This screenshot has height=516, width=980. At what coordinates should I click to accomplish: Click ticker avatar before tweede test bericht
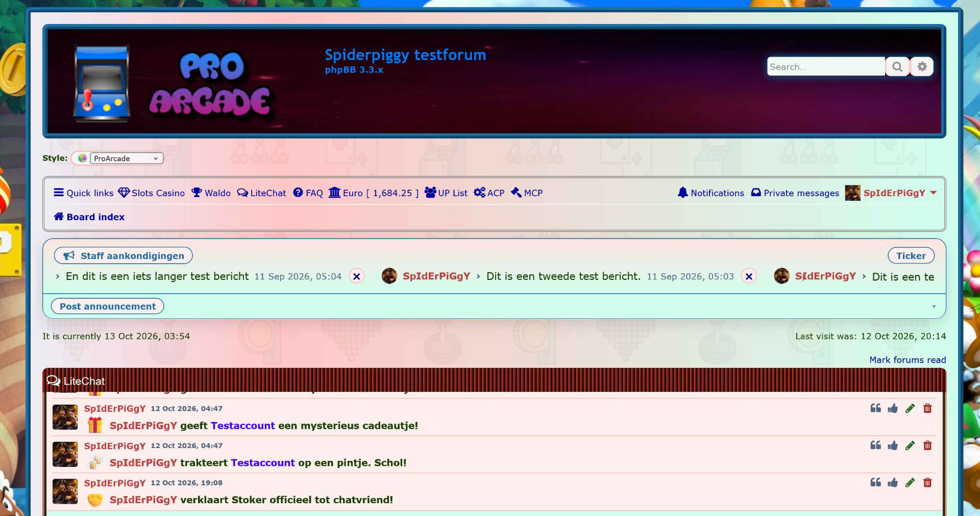pyautogui.click(x=389, y=276)
